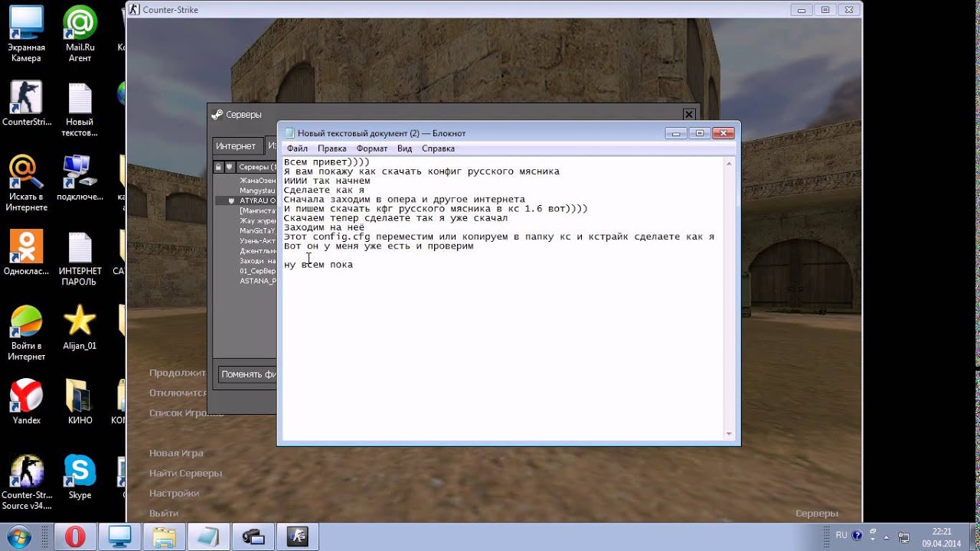Viewport: 980px width, 551px height.
Task: Maximize the Notepad window
Action: click(699, 132)
